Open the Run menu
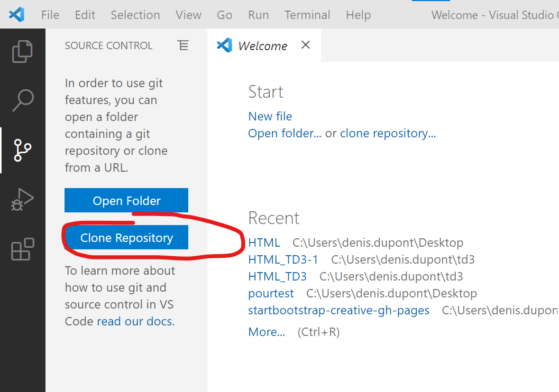 coord(259,15)
